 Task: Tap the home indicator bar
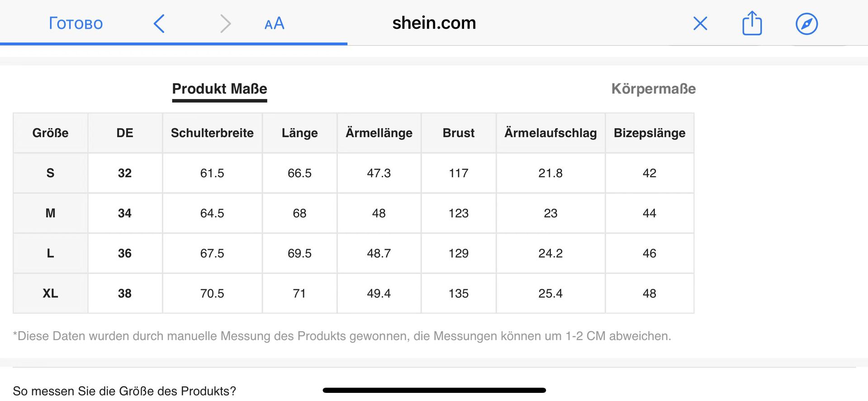(x=434, y=390)
